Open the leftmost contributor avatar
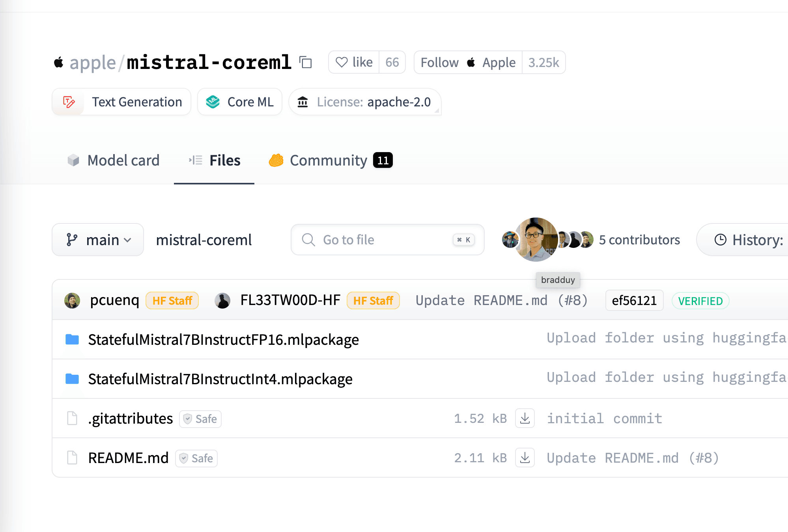This screenshot has height=532, width=788. pos(510,240)
